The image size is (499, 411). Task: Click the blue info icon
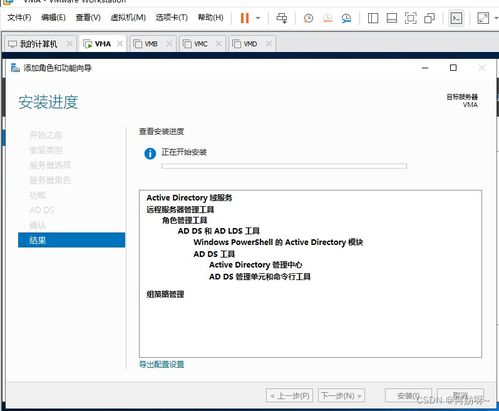150,154
